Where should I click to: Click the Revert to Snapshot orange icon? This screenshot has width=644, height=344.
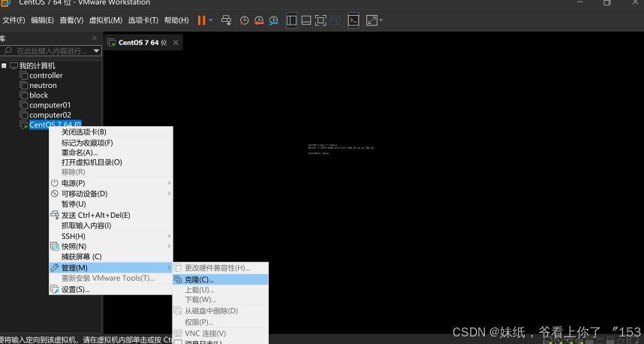click(x=259, y=20)
